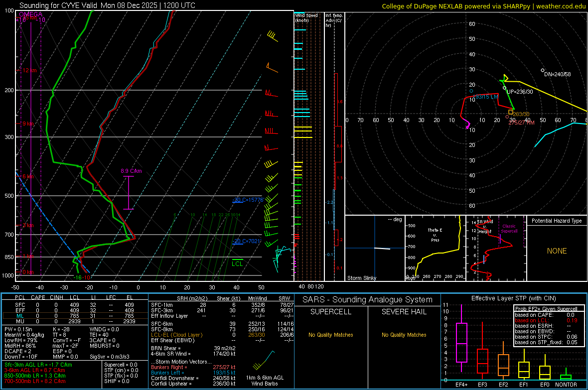588x390 pixels.
Task: Select the 8.9 C/km lapse rate label
Action: [131, 171]
